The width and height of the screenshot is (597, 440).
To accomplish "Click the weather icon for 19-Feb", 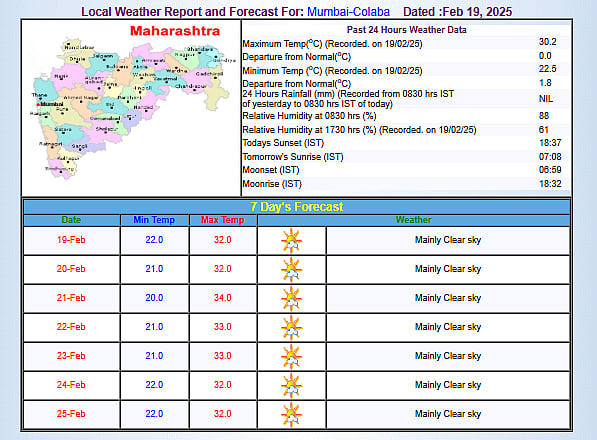I will (292, 241).
